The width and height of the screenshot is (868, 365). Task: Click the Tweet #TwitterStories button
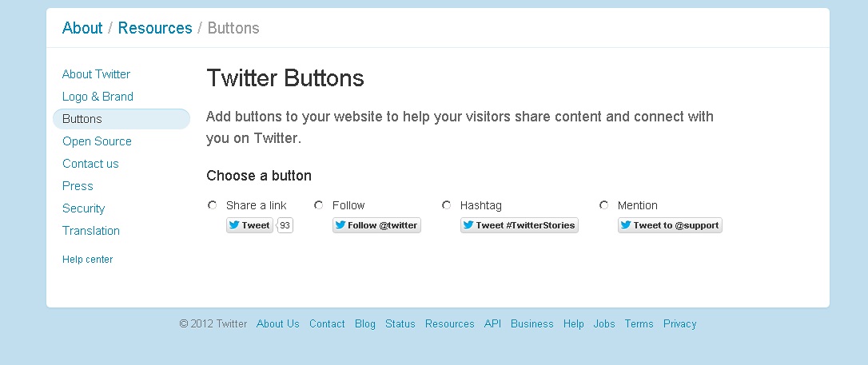click(519, 225)
